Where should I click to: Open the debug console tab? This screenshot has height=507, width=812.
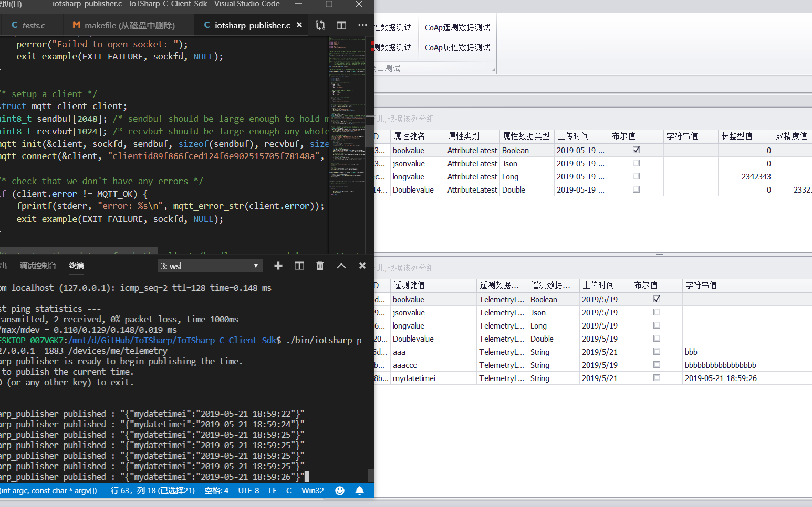(x=38, y=266)
